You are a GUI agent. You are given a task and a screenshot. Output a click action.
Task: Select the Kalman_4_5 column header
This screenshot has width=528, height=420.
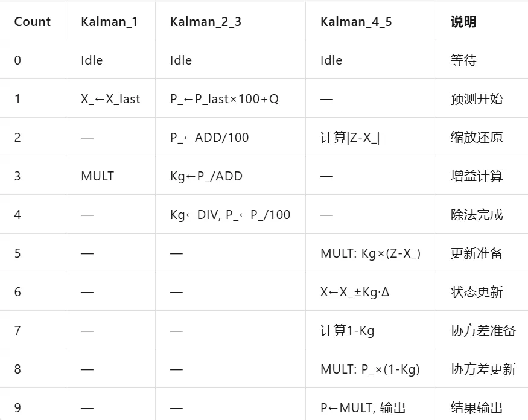[356, 22]
